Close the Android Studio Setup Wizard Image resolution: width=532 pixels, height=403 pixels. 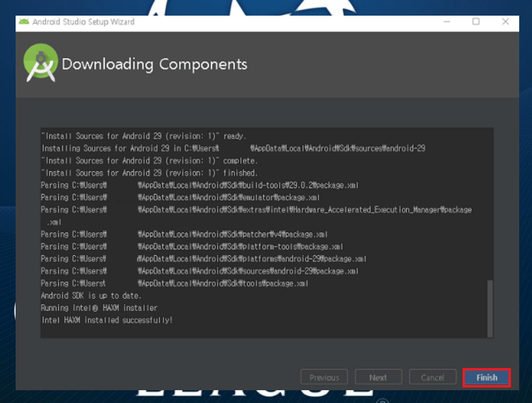click(x=505, y=22)
